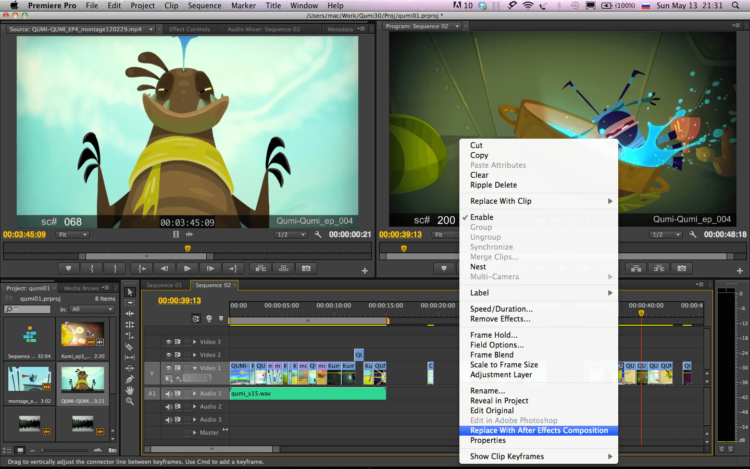This screenshot has width=750, height=469.
Task: Open Source monitor settings wrench
Action: point(318,235)
